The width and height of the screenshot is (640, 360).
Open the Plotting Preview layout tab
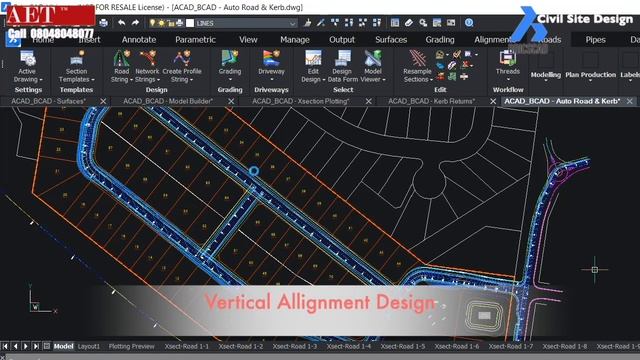[131, 346]
